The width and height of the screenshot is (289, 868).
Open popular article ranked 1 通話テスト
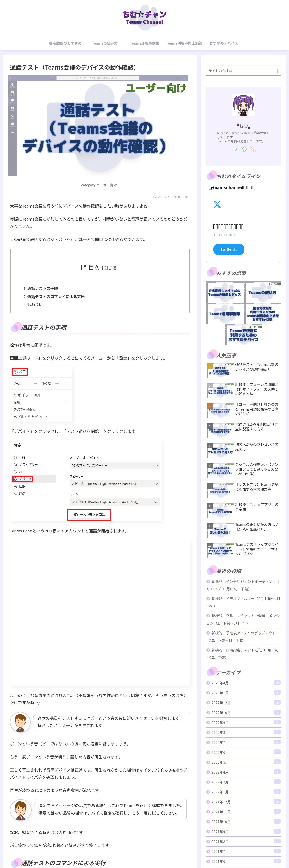pyautogui.click(x=244, y=370)
